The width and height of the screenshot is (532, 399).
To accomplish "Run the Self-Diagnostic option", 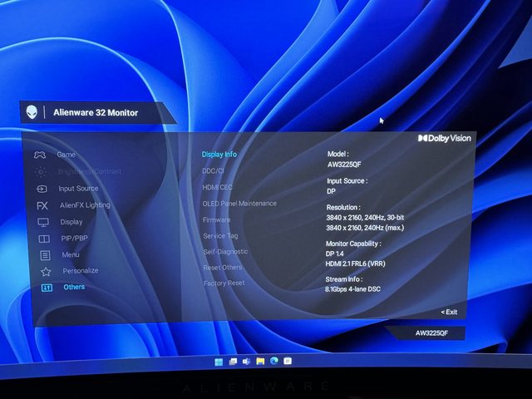I will [x=225, y=251].
